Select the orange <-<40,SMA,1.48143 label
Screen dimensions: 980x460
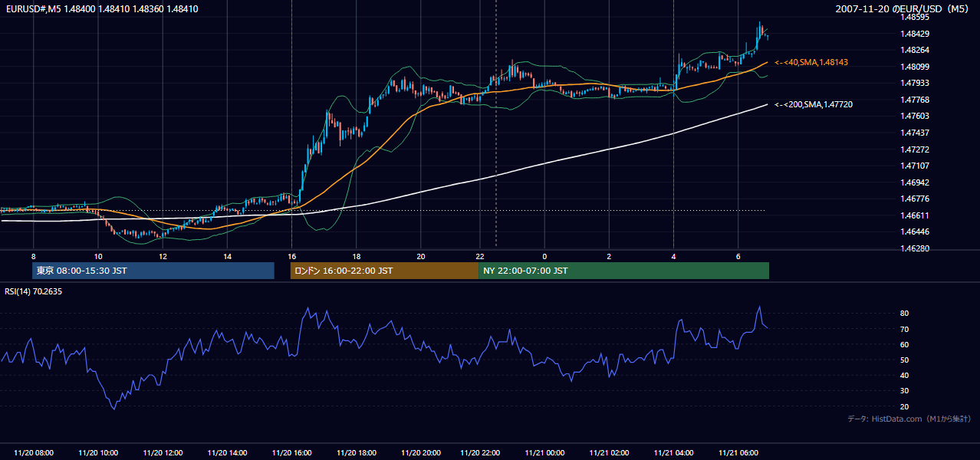811,62
